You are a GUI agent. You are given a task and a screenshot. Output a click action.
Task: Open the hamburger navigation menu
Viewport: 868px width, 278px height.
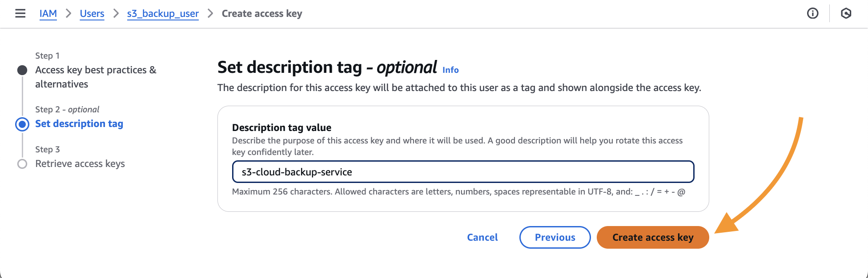(x=20, y=13)
